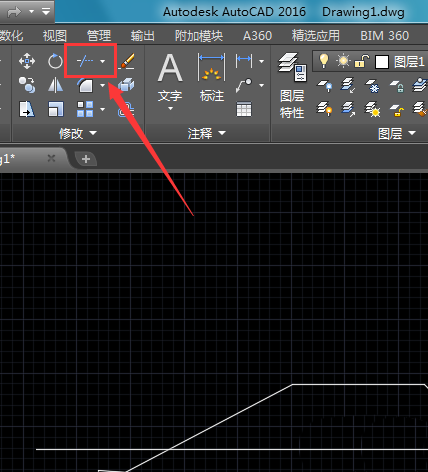Close the Drawing1 file tab
The height and width of the screenshot is (472, 428).
(51, 158)
